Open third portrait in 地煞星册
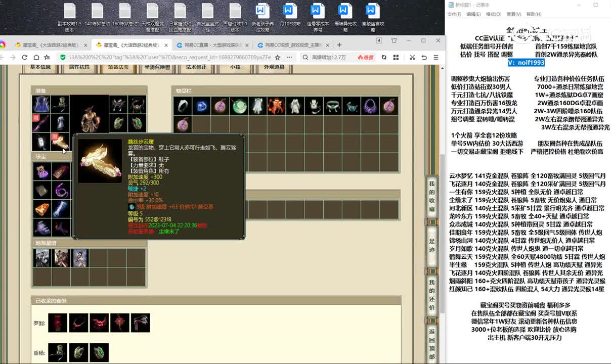The image size is (611, 364). pos(79,258)
